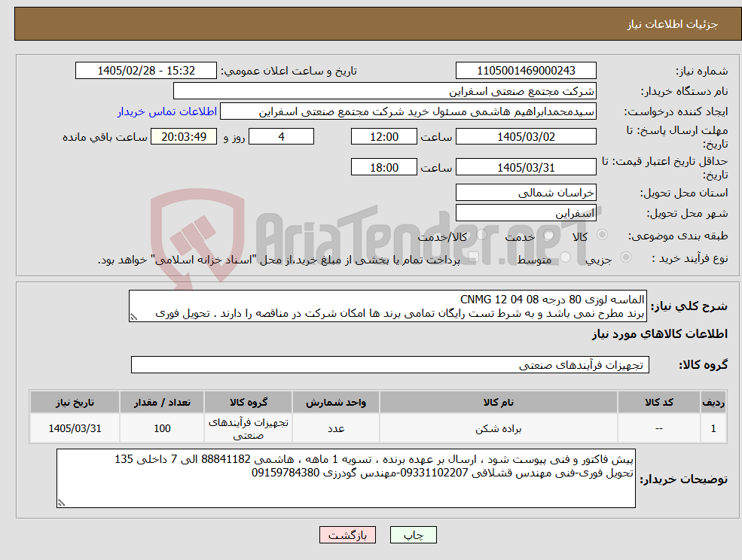Viewport: 742px width, 560px height.
Task: Click the delivery province field خراسان شمالی
Action: pyautogui.click(x=526, y=193)
